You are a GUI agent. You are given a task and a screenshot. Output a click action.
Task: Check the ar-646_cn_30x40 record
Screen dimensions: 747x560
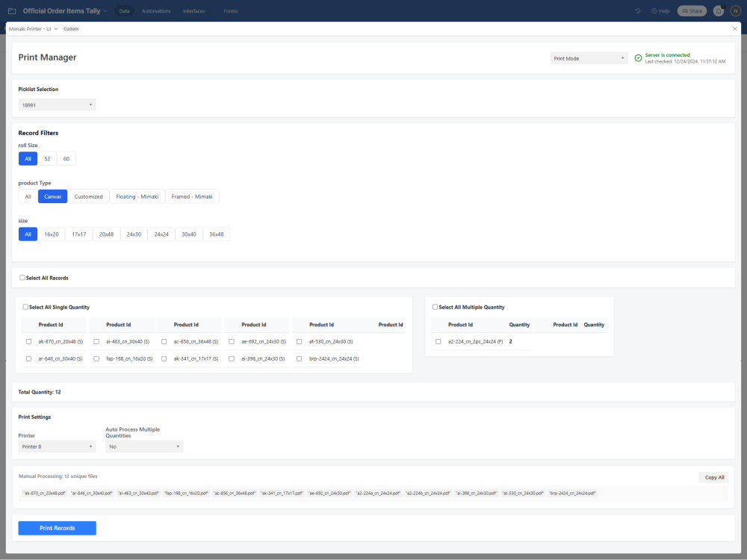(x=28, y=358)
